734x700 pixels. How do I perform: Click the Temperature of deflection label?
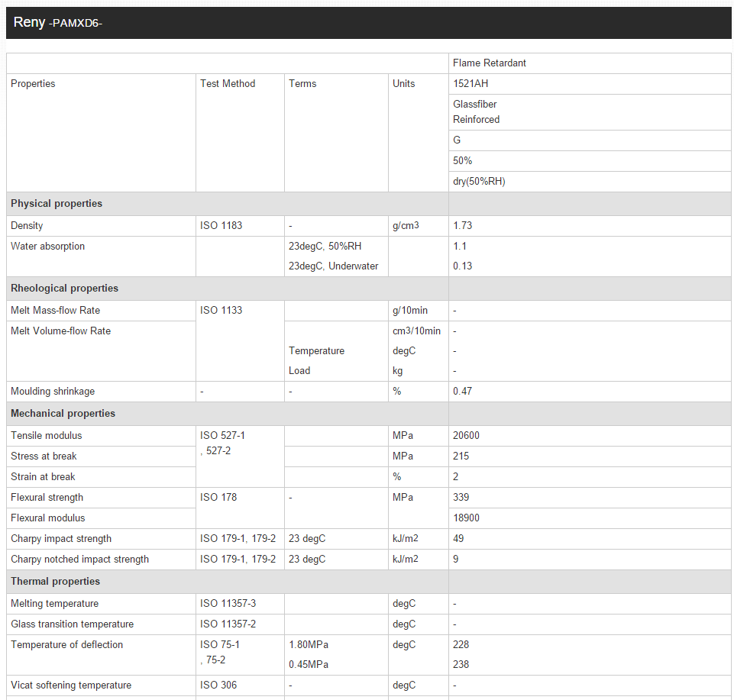coord(67,645)
